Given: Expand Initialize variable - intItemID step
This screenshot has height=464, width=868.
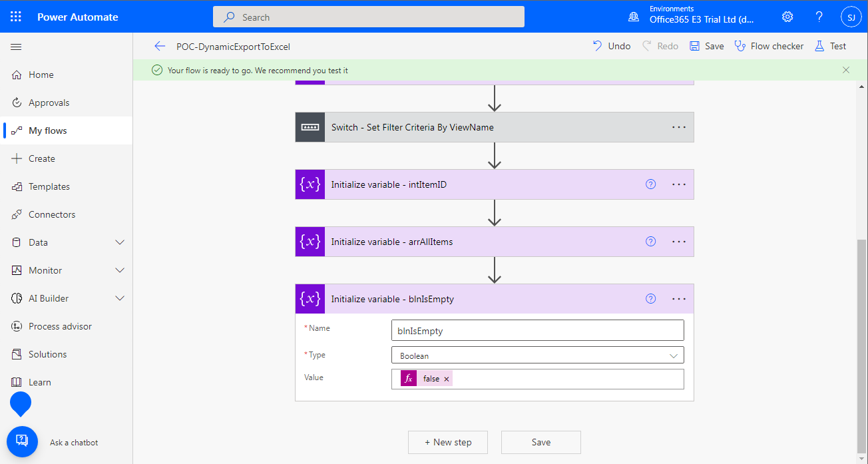Looking at the screenshot, I should (495, 184).
